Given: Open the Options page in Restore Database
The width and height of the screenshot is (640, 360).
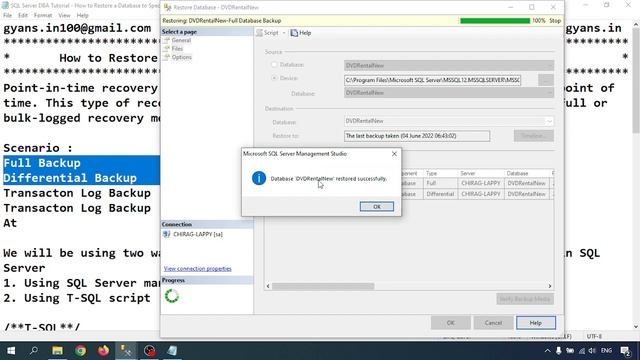Looking at the screenshot, I should (x=181, y=57).
